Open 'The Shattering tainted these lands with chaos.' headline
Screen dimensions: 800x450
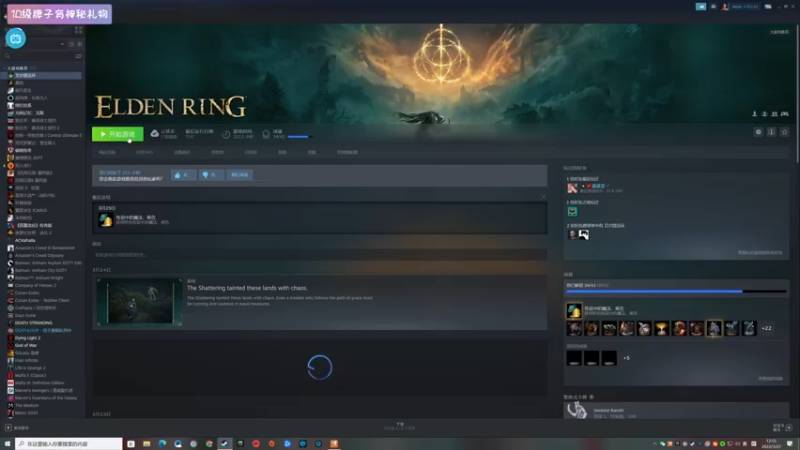click(247, 288)
